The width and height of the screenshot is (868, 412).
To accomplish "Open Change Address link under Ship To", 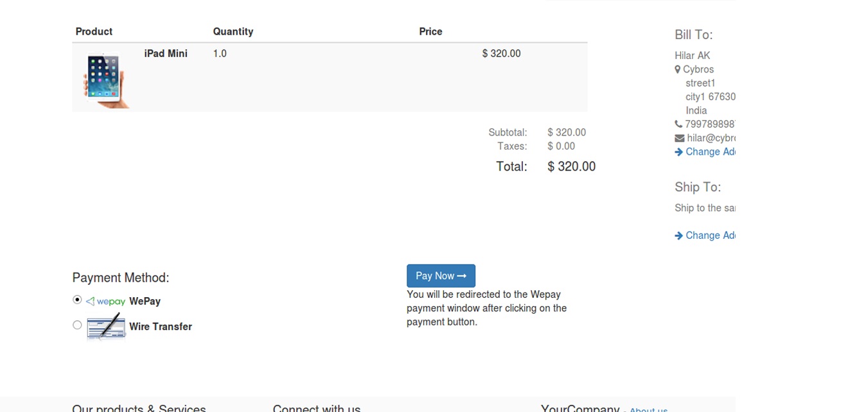I will (x=711, y=236).
